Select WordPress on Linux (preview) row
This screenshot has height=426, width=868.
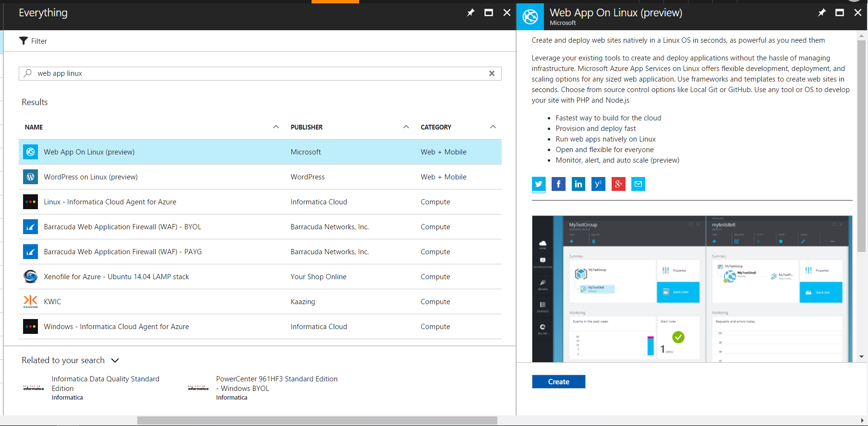point(260,177)
